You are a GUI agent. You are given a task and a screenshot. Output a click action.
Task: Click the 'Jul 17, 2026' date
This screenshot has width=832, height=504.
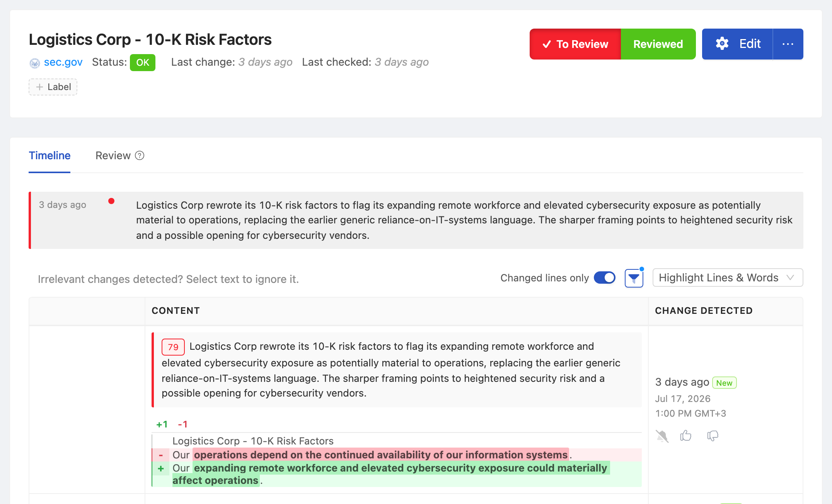[683, 399]
